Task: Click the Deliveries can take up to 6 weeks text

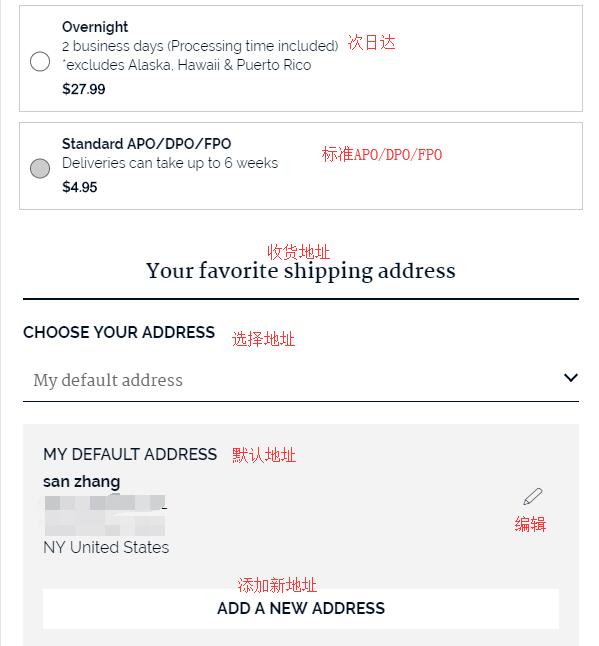Action: tap(170, 163)
